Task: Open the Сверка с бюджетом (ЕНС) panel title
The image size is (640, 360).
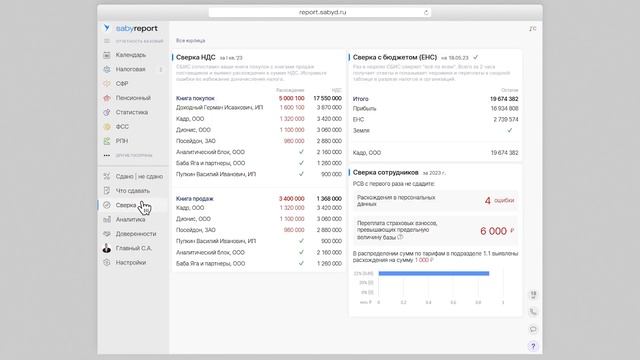Action: coord(395,58)
